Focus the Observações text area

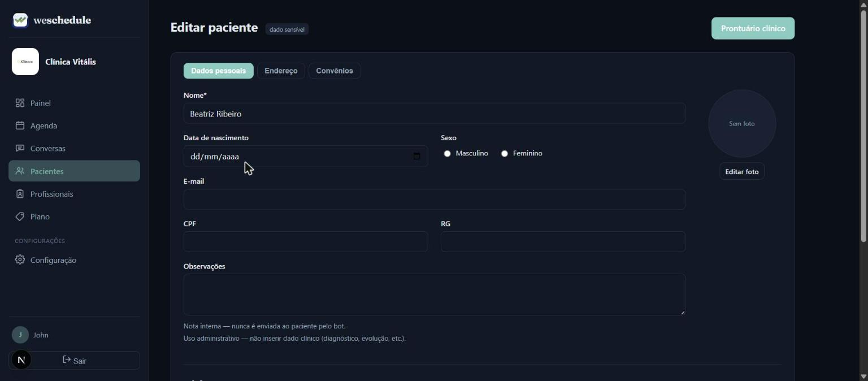click(435, 295)
